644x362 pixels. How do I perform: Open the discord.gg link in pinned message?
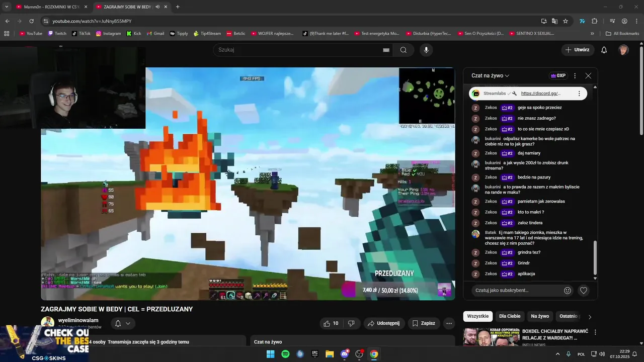tap(540, 94)
